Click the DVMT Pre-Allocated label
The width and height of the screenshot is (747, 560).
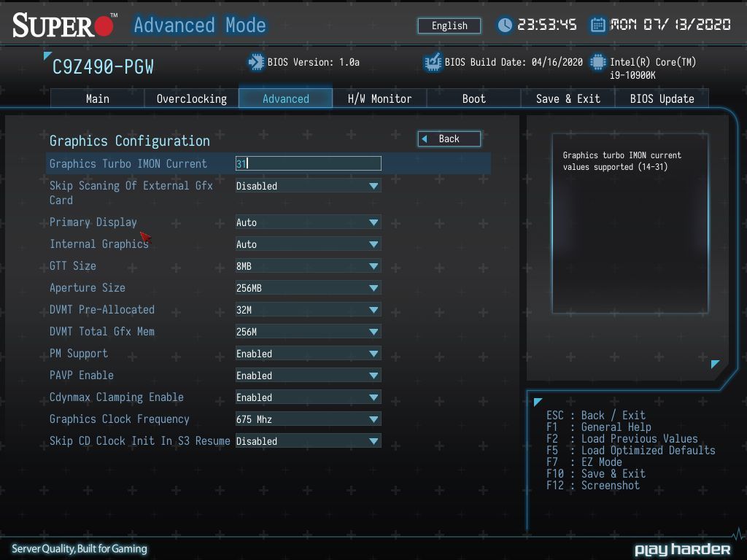coord(102,310)
